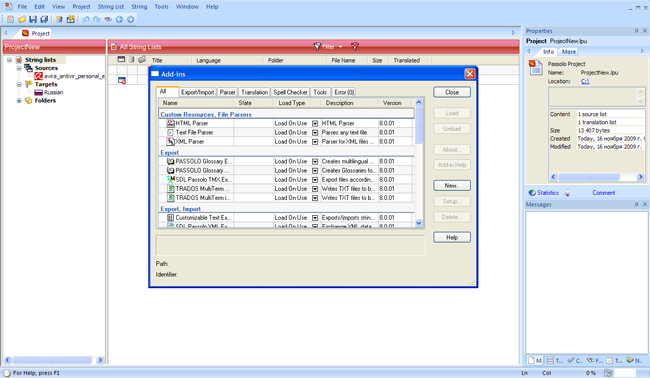Click the pin icon on Properties panel
650x378 pixels.
coord(636,31)
